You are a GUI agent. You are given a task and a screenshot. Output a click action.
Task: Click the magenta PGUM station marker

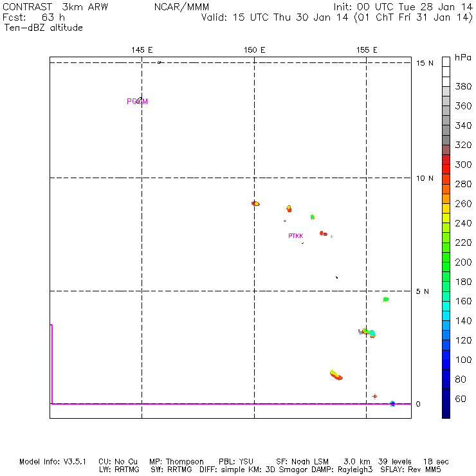coord(137,101)
